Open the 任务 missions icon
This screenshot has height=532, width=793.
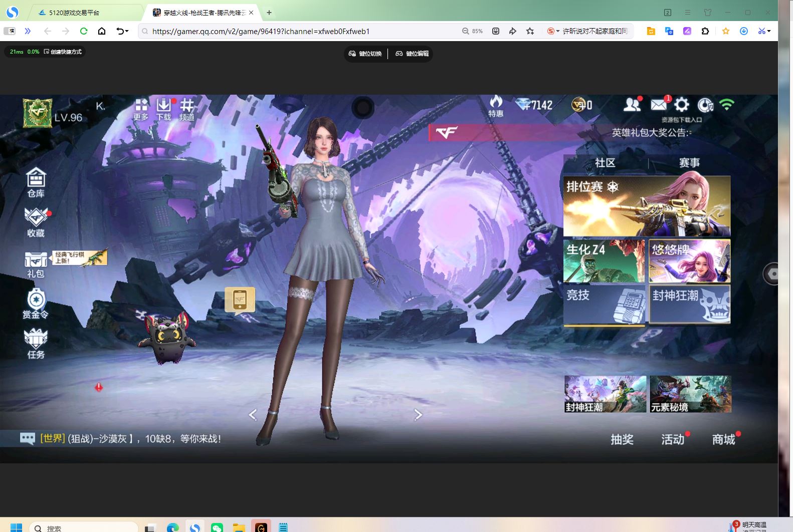36,344
